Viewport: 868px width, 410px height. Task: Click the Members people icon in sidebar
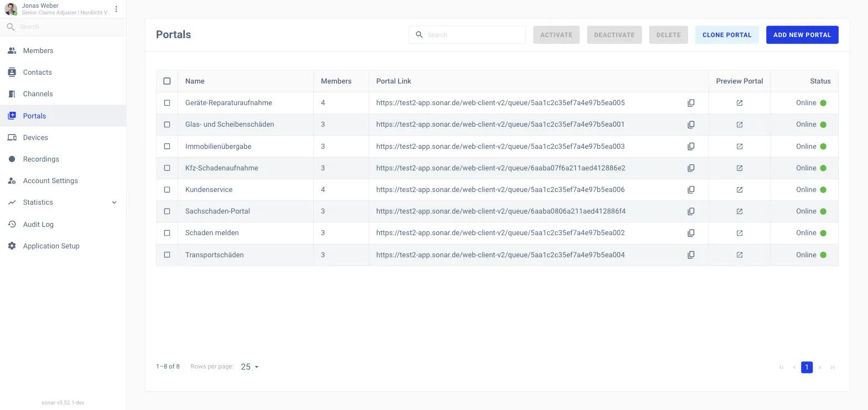tap(12, 50)
